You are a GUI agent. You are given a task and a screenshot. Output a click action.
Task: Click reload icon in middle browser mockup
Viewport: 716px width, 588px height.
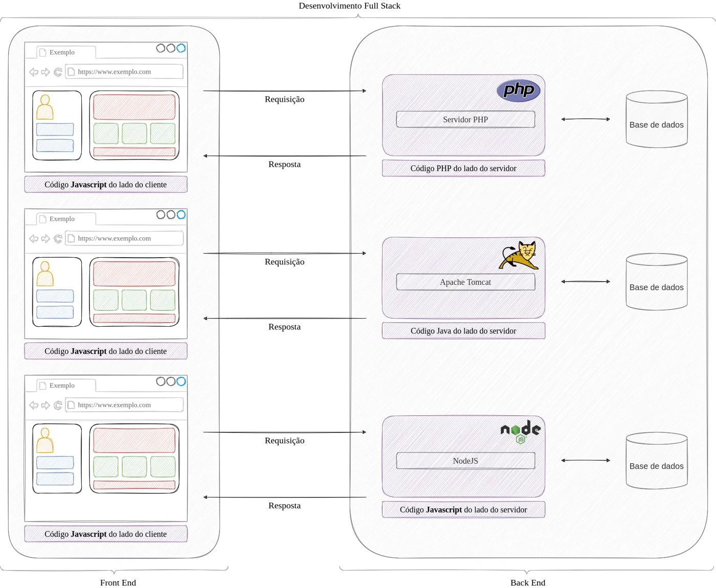58,239
